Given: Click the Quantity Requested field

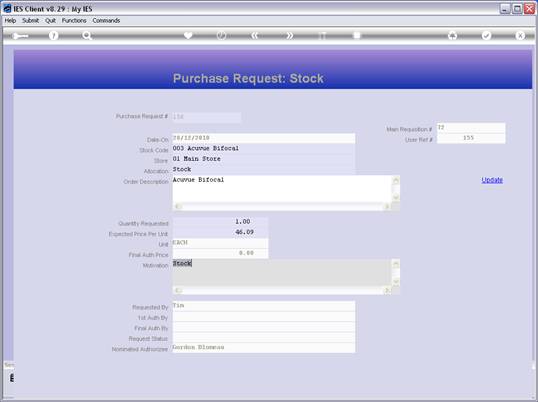Looking at the screenshot, I should (x=220, y=222).
